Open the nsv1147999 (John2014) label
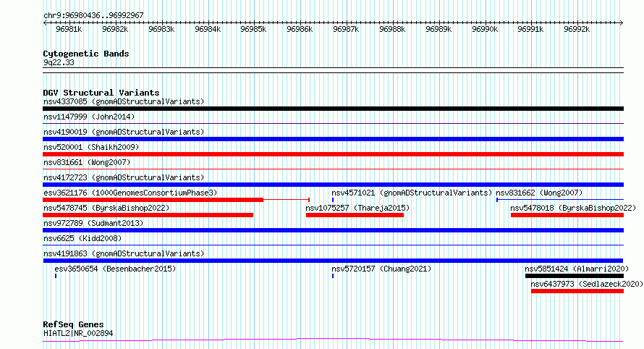644x349 pixels. tap(89, 117)
